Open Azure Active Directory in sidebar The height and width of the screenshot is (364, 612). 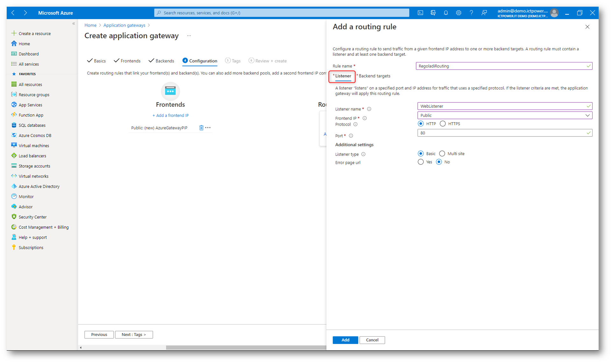(39, 186)
